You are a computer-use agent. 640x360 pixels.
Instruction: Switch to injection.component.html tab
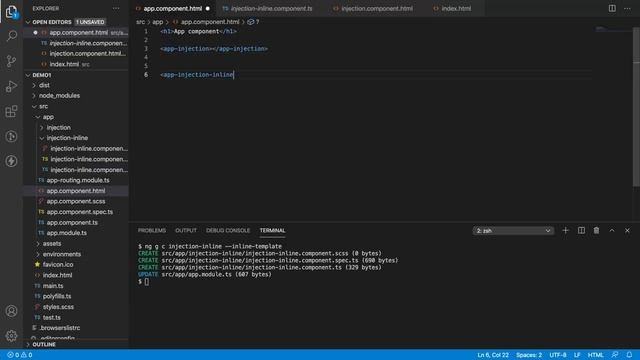point(377,8)
